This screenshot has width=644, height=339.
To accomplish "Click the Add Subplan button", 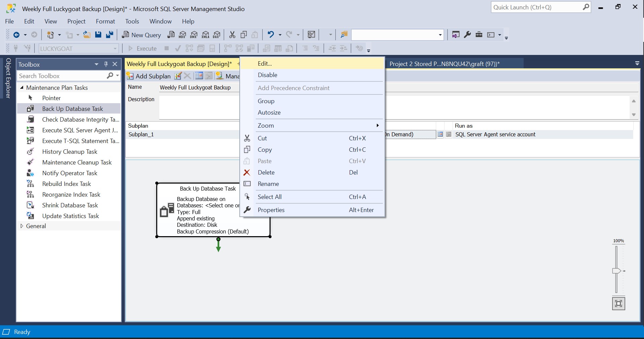I will (149, 76).
